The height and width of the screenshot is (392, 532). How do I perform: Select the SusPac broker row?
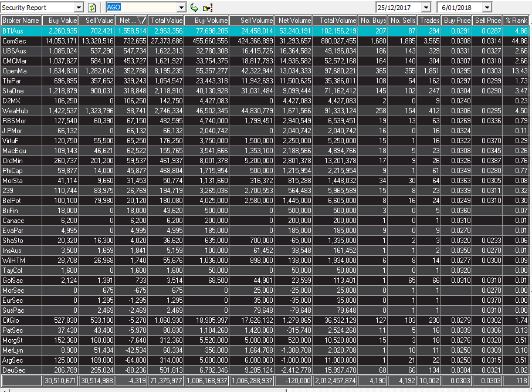265,310
